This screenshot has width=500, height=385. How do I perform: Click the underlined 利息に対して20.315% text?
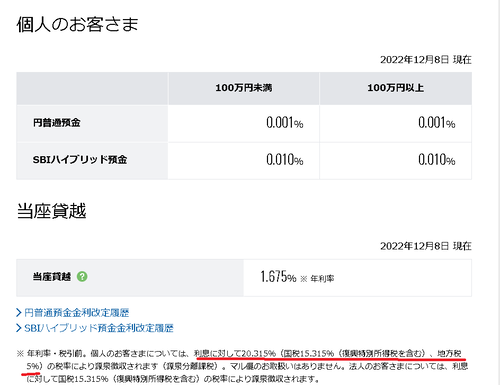235,353
